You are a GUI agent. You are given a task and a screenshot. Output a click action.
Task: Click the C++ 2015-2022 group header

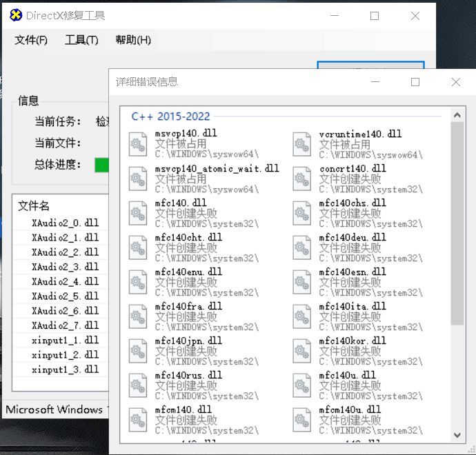pyautogui.click(x=170, y=117)
